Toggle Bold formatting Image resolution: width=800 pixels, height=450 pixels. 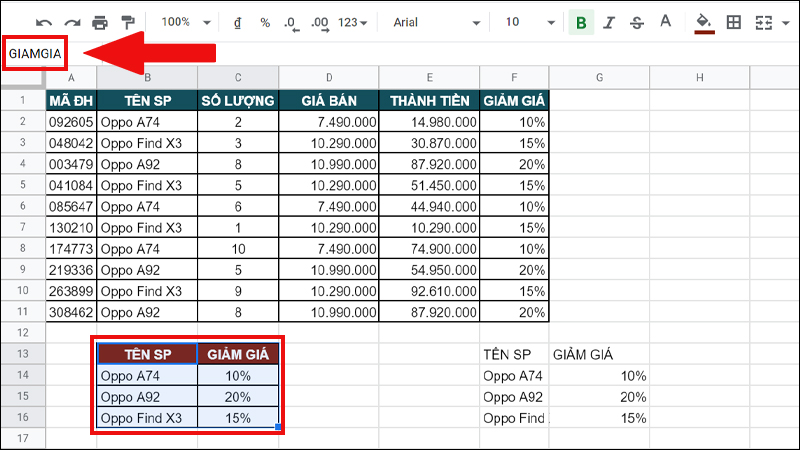coord(581,22)
